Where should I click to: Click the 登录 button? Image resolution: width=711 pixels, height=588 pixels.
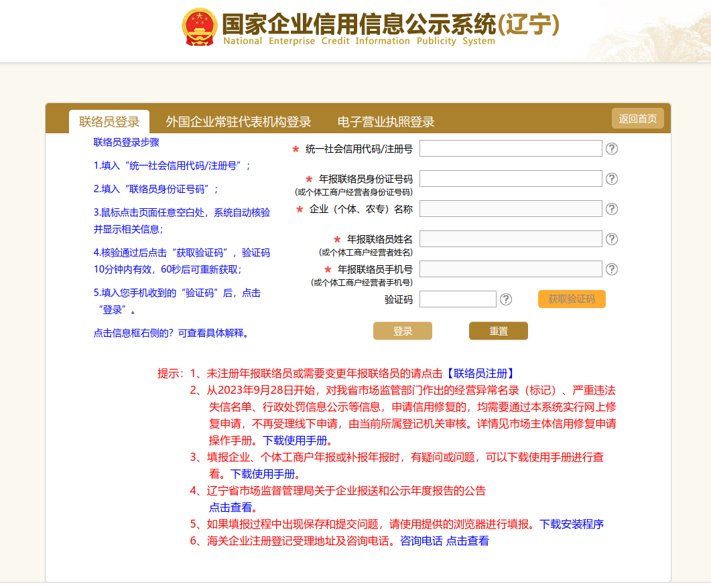click(x=402, y=332)
